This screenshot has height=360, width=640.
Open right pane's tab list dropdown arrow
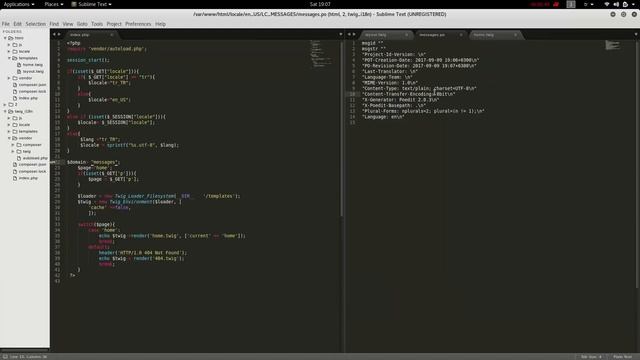(x=636, y=34)
